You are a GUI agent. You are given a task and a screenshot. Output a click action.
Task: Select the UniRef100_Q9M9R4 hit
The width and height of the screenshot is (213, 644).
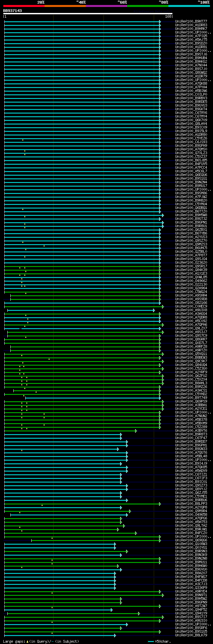191,511
